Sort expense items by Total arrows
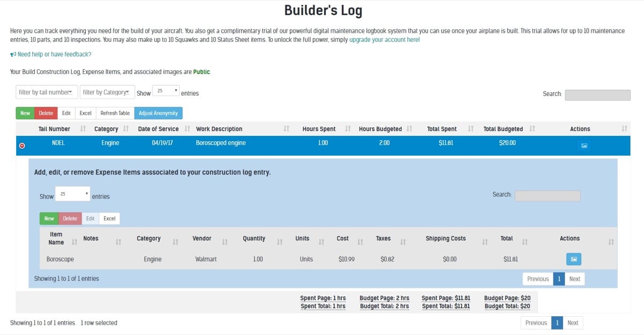This screenshot has height=335, width=644. pyautogui.click(x=525, y=242)
